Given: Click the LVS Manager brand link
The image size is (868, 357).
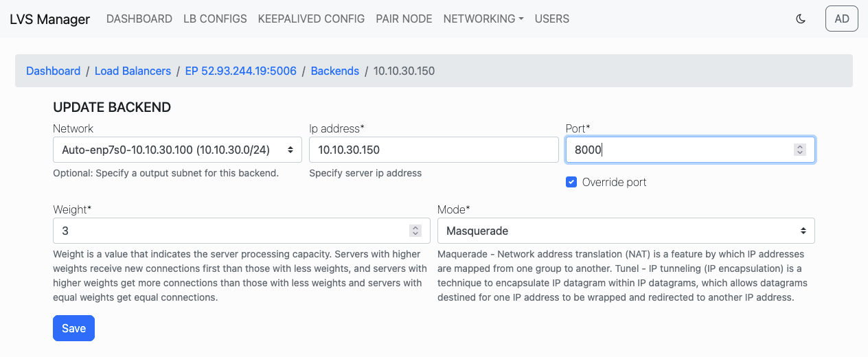Looking at the screenshot, I should (x=49, y=19).
